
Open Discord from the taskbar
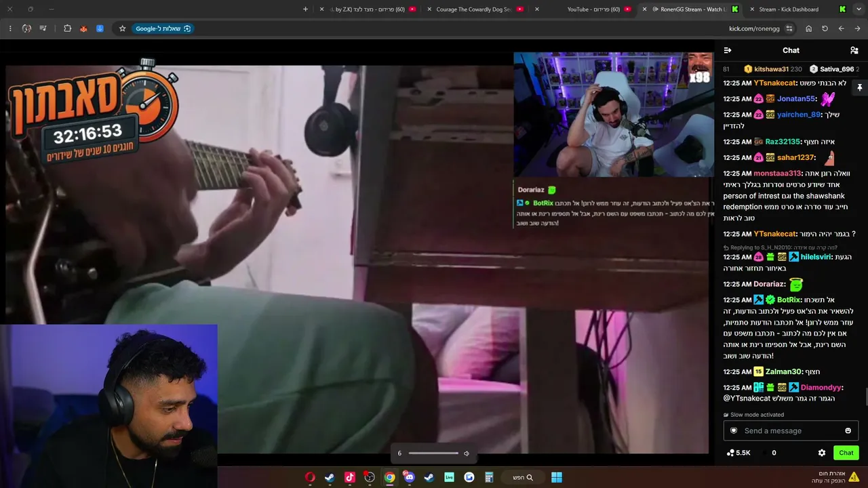(409, 477)
